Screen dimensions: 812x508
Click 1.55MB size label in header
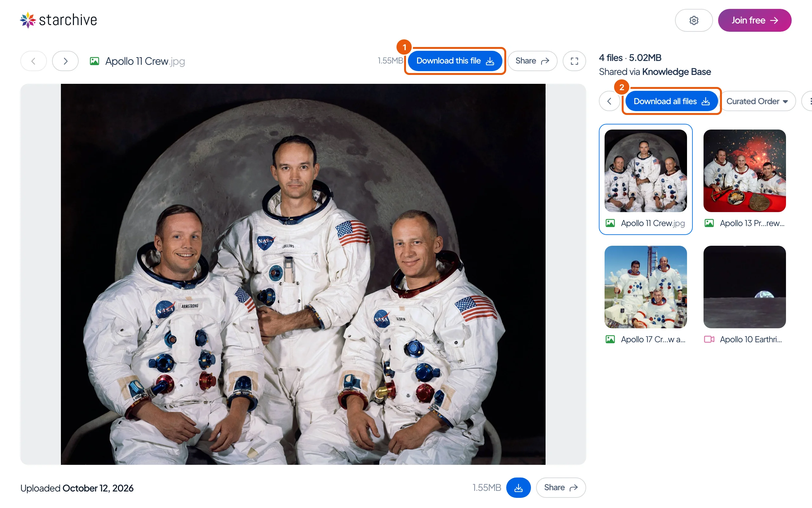tap(390, 61)
